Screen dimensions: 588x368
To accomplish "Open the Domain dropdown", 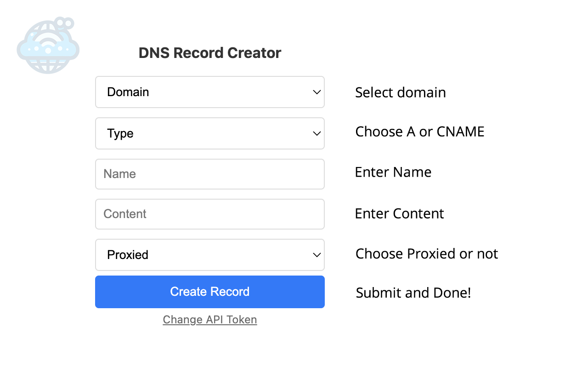I will [210, 92].
